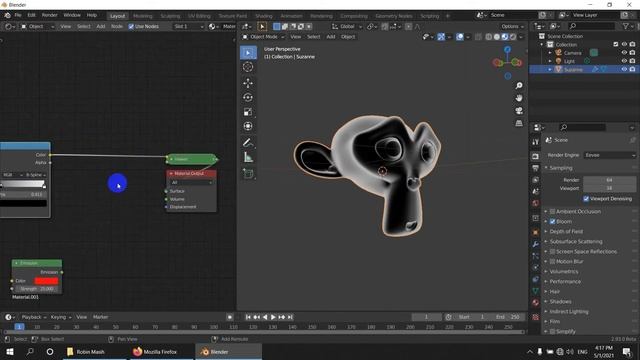Open the Windows Start menu
This screenshot has height=360, width=640.
(x=10, y=352)
